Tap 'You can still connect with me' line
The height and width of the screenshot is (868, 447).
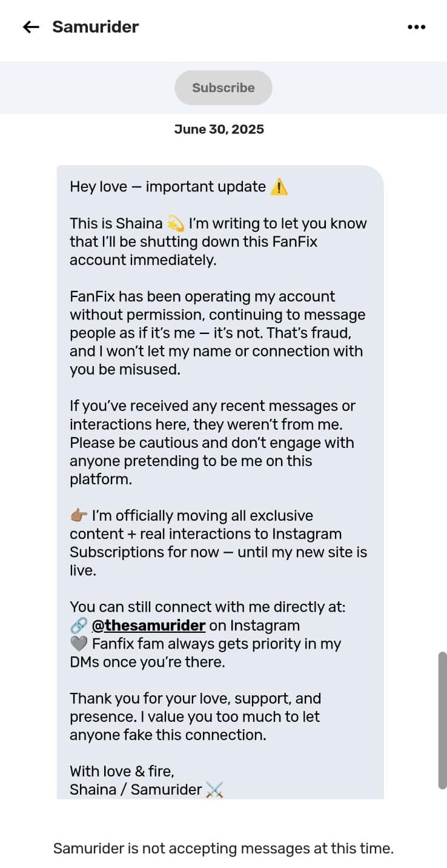[207, 607]
